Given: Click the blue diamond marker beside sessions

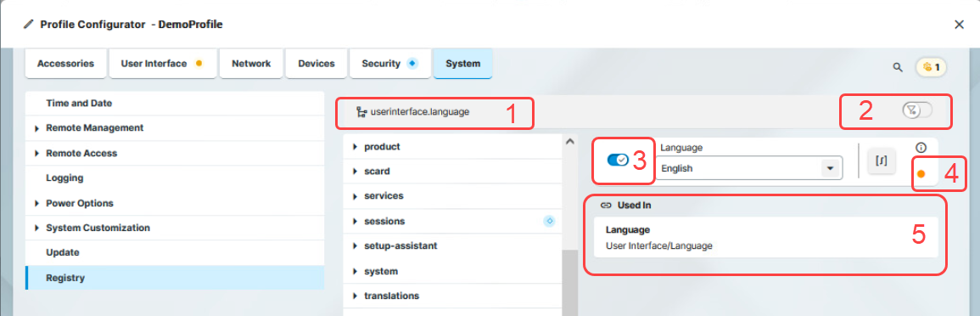Looking at the screenshot, I should (x=549, y=221).
